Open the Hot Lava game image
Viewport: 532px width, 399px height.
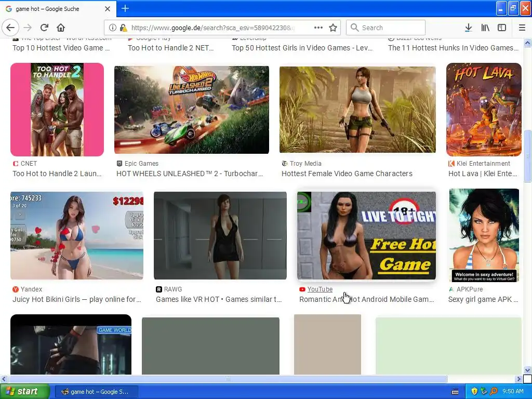click(x=484, y=110)
